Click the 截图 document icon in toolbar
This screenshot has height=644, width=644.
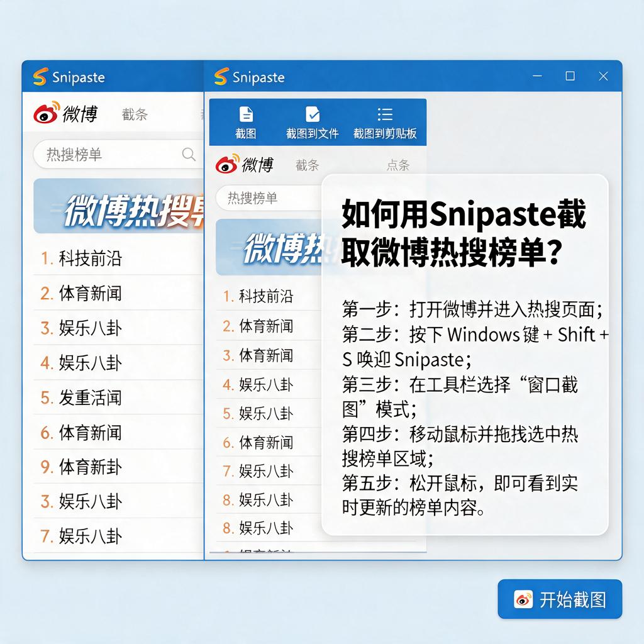pos(246,114)
